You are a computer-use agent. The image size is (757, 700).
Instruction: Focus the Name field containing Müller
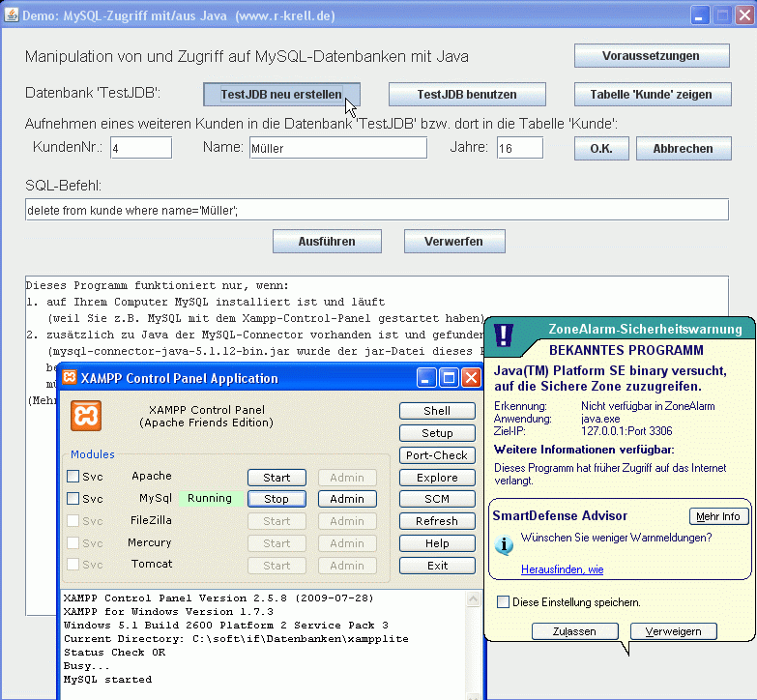point(338,148)
